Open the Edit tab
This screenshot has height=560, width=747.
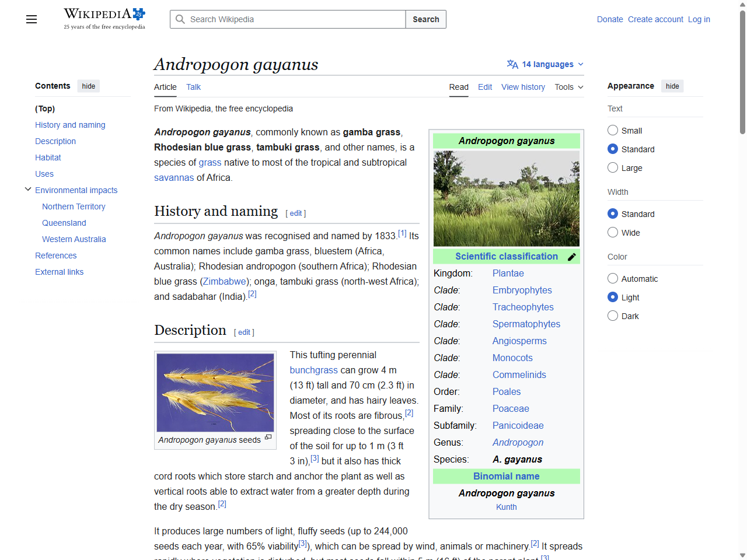point(485,87)
